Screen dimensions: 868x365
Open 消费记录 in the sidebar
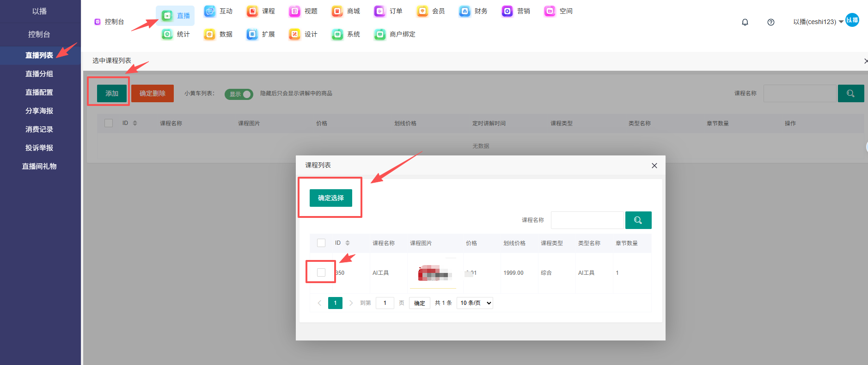39,130
